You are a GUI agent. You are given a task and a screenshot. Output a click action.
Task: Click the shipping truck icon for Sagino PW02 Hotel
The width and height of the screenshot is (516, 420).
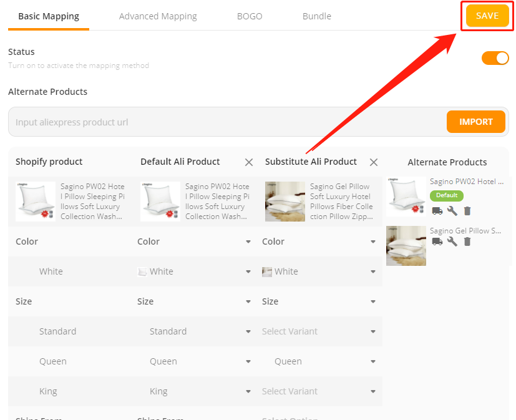437,211
